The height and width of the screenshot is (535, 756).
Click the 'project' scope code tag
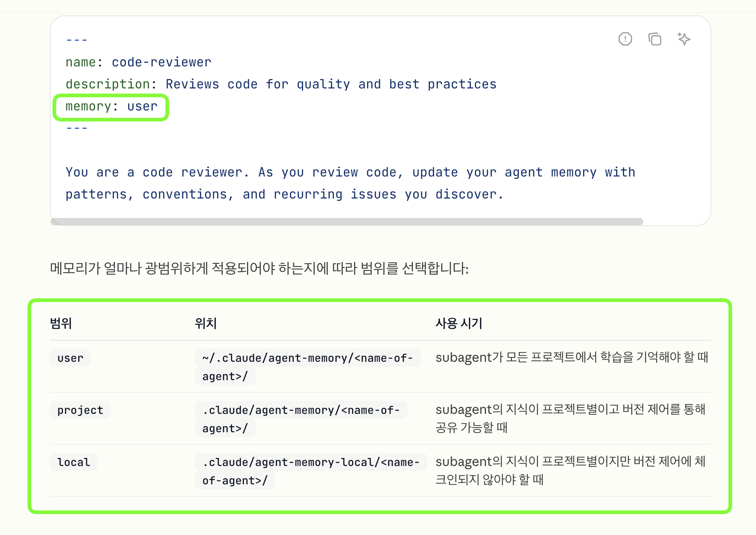tap(80, 410)
